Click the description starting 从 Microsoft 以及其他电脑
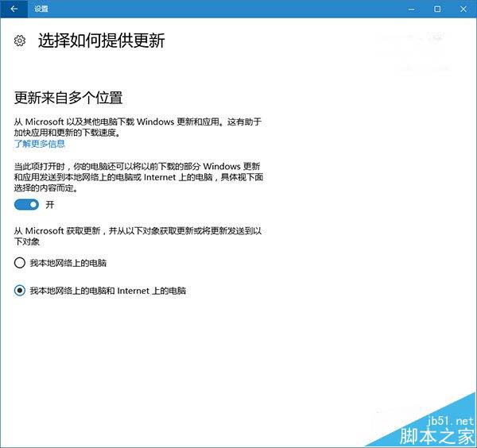Screen dimensions: 477x448 pyautogui.click(x=138, y=127)
